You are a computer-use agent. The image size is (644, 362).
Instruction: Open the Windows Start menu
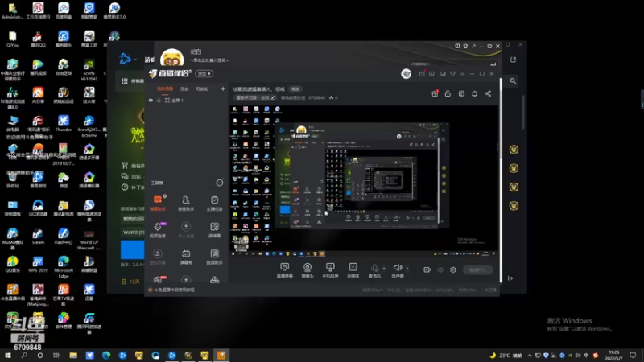(x=7, y=355)
